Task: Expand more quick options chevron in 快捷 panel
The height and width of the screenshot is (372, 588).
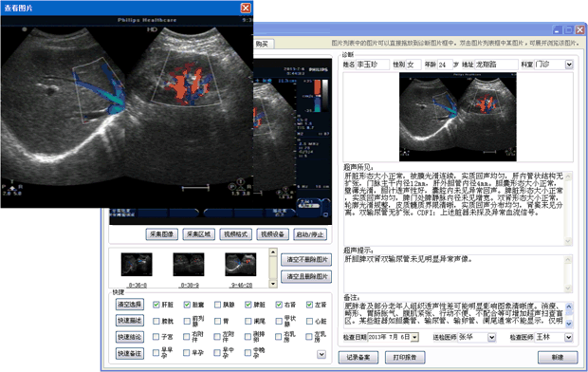Action: [322, 354]
